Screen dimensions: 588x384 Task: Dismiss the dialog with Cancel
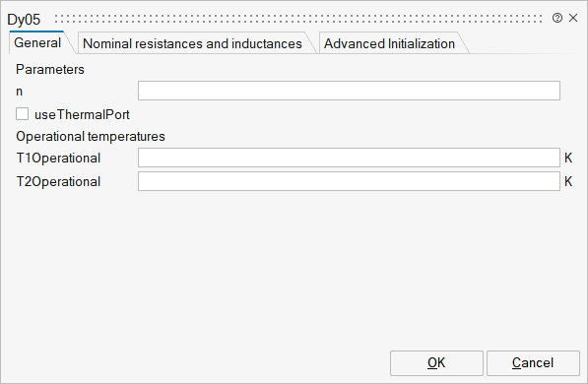click(x=533, y=363)
